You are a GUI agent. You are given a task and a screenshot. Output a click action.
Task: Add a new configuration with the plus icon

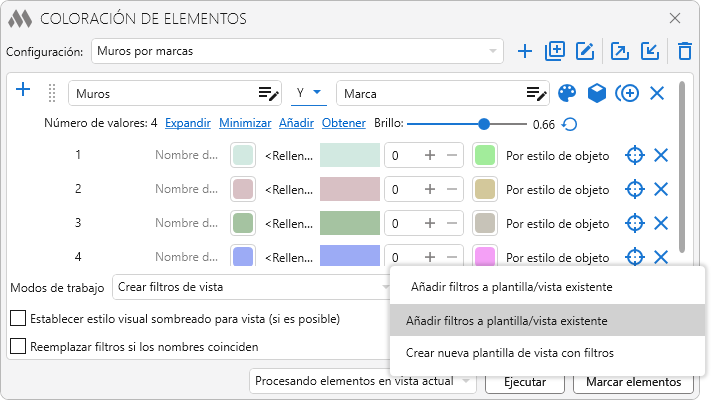pos(525,51)
